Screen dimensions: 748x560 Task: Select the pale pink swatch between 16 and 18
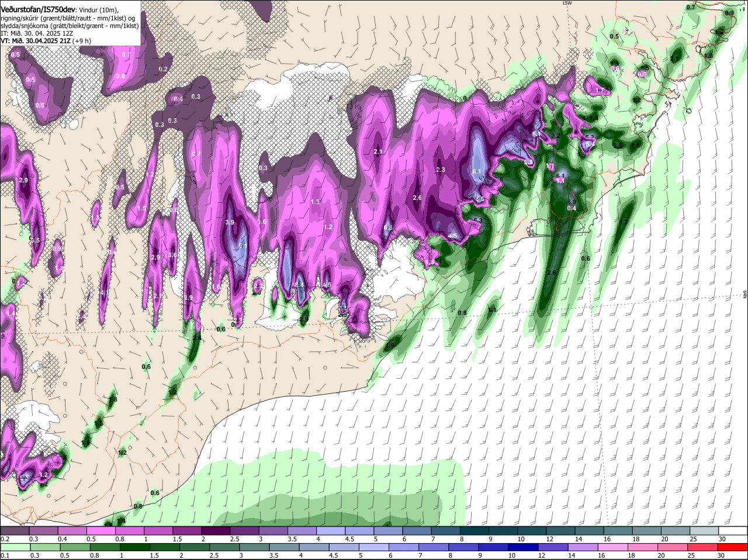point(614,547)
